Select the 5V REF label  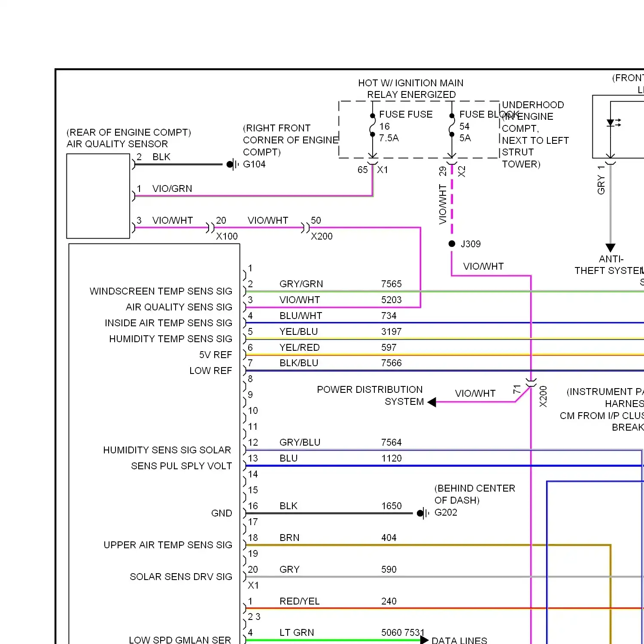click(x=216, y=355)
